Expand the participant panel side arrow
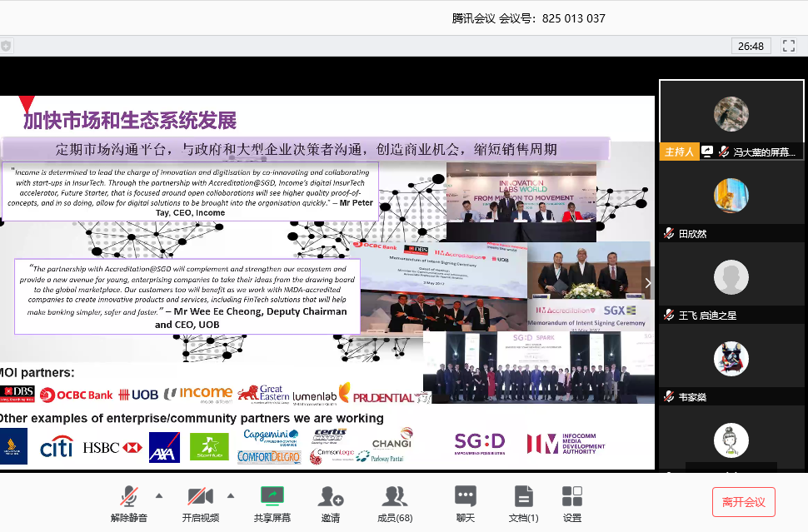 648,283
